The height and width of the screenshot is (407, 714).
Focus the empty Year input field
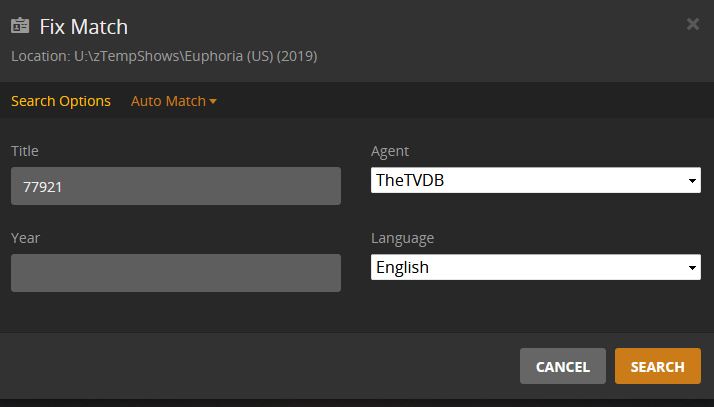[x=176, y=273]
